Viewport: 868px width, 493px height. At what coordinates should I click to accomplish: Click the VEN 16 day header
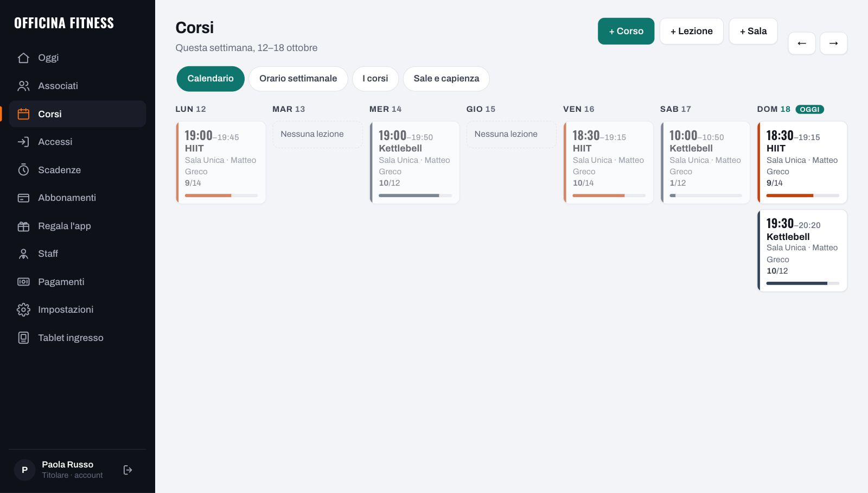pos(579,109)
